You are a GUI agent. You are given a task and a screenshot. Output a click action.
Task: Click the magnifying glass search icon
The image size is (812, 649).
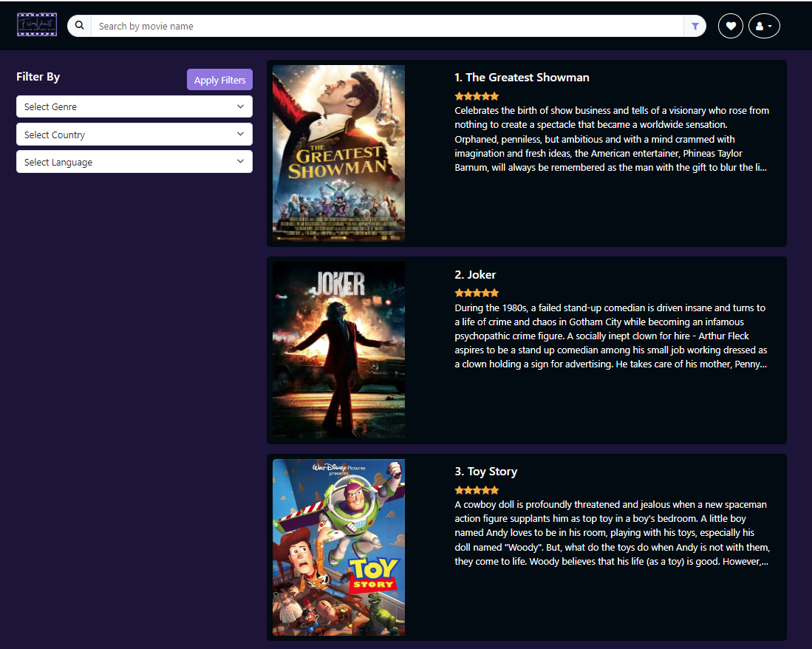click(80, 26)
